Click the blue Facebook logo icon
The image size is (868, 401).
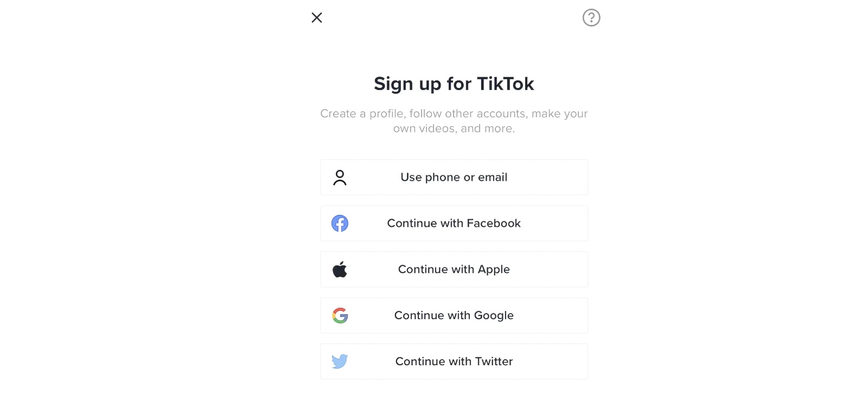click(x=340, y=223)
